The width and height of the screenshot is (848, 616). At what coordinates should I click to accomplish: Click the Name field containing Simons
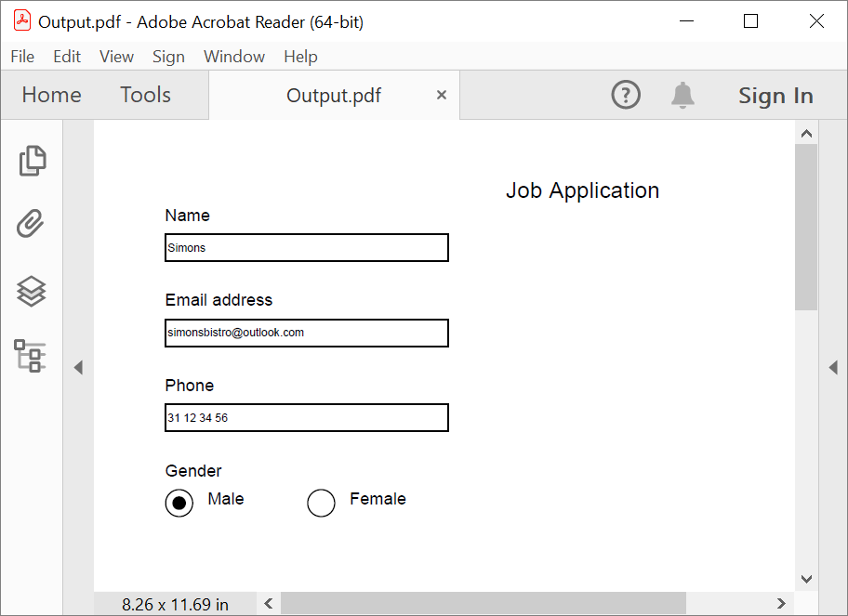(x=307, y=247)
